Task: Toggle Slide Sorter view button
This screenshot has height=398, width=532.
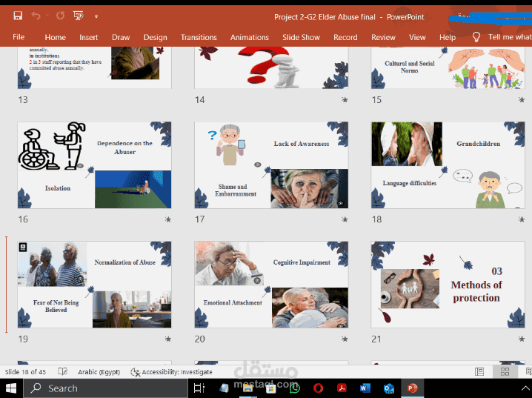Action: [x=505, y=371]
